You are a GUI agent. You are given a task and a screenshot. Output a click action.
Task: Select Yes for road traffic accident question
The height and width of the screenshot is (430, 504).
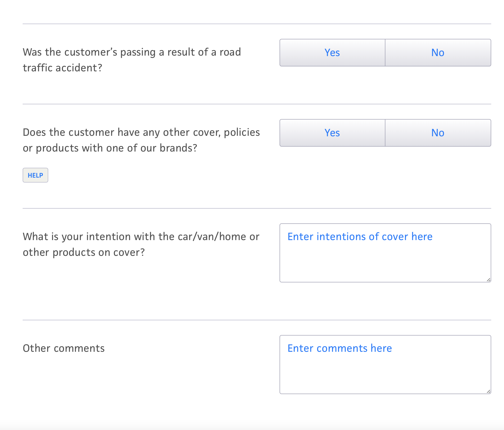click(332, 53)
